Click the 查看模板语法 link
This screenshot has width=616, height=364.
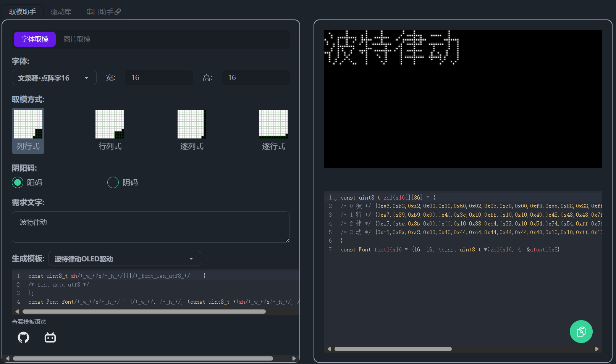[x=29, y=322]
